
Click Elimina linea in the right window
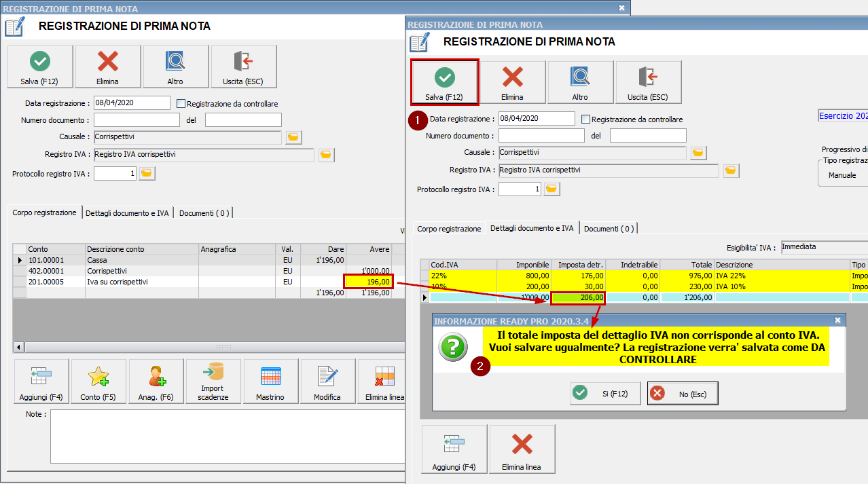tap(522, 449)
